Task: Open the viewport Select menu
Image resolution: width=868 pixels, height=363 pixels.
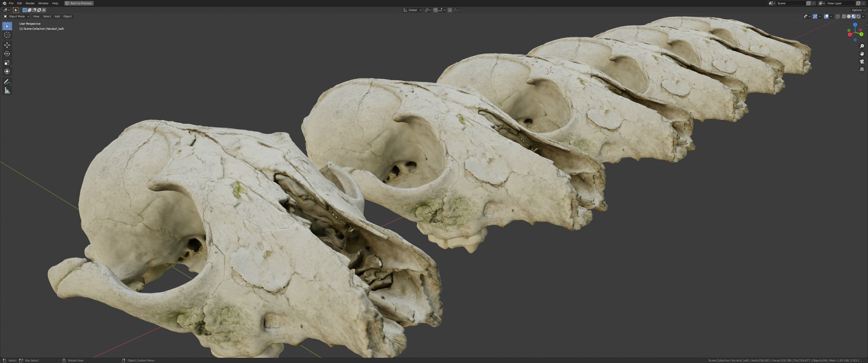Action: coord(47,16)
